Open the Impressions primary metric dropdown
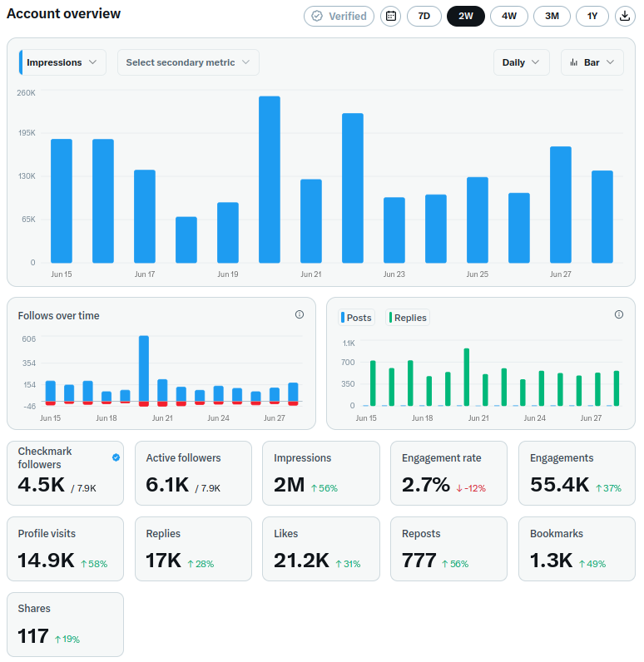The width and height of the screenshot is (644, 662). tap(62, 62)
